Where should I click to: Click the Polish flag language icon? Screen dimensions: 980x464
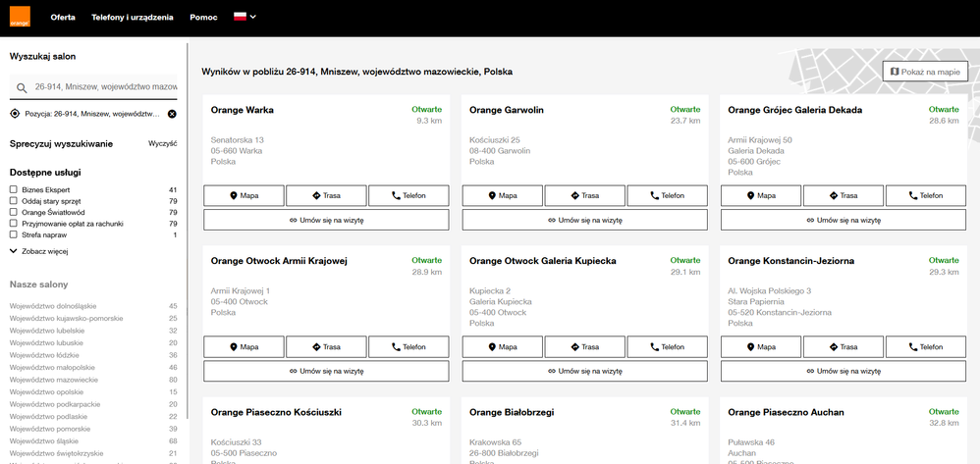240,17
